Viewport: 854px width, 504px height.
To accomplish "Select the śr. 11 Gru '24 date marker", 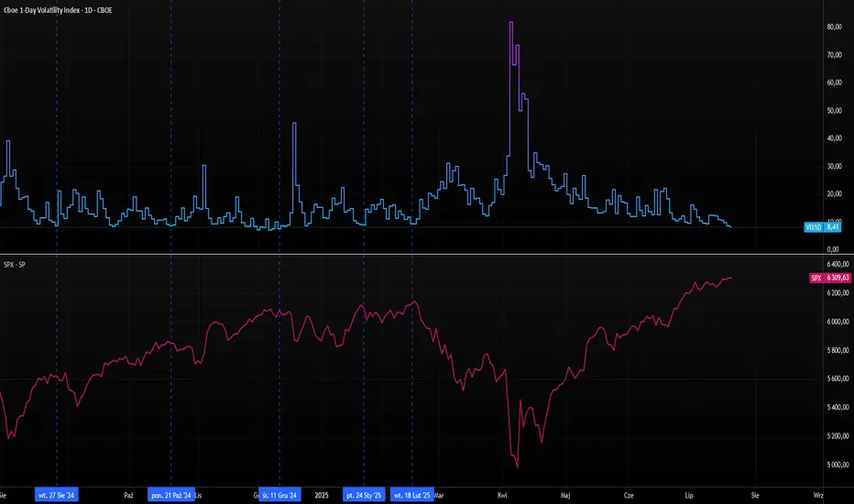I will tap(279, 495).
